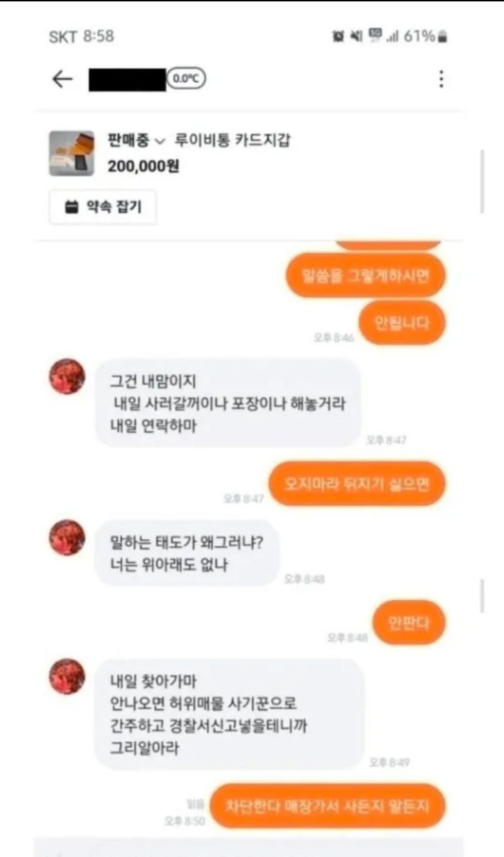The height and width of the screenshot is (857, 504).
Task: Tap the avatar beside 말하는 태도가 왜그러냐 message
Action: click(67, 537)
